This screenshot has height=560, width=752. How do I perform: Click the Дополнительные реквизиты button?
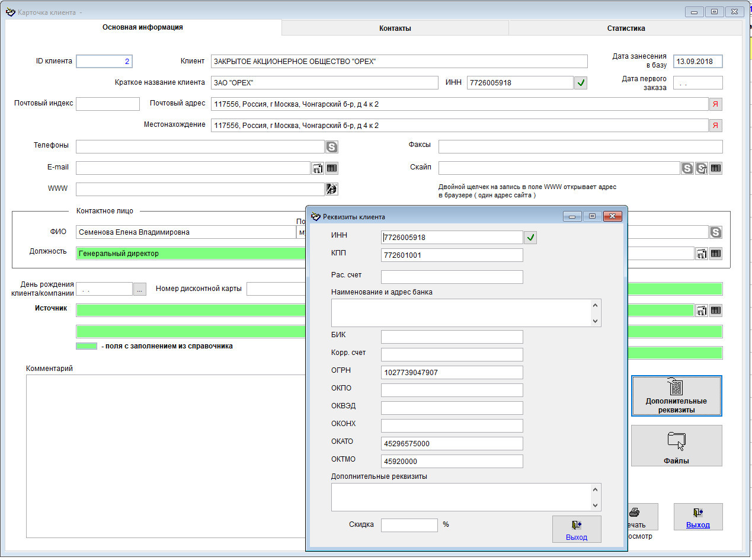676,396
